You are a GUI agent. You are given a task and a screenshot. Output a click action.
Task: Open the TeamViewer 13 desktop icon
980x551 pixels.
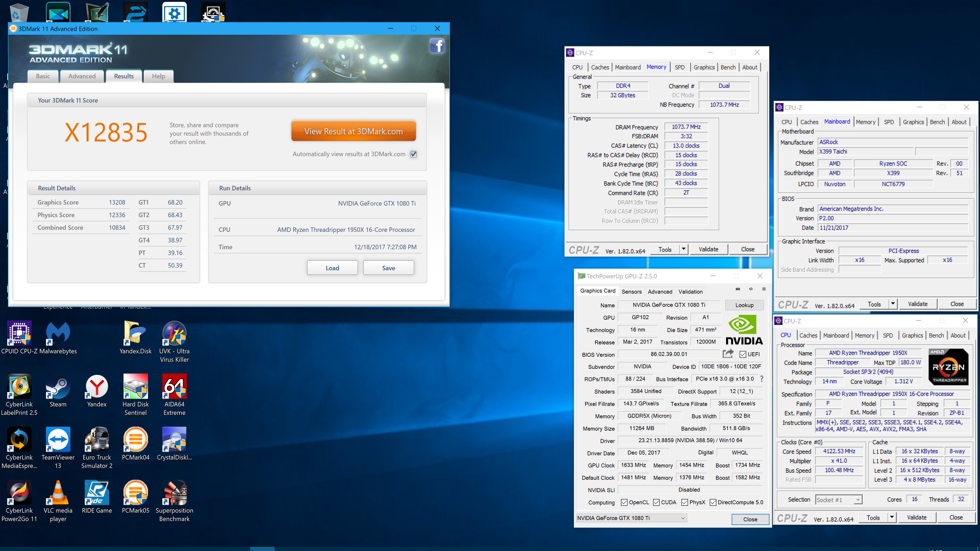tap(58, 448)
